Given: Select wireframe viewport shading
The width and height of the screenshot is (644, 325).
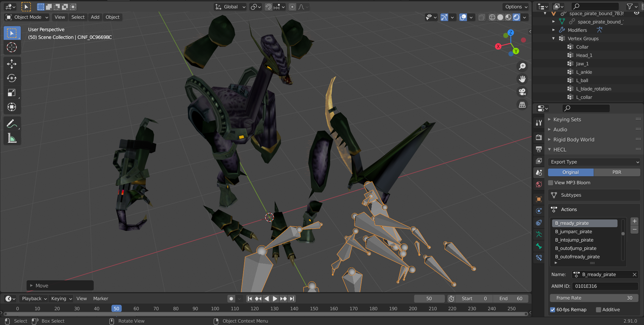Looking at the screenshot, I should (492, 17).
